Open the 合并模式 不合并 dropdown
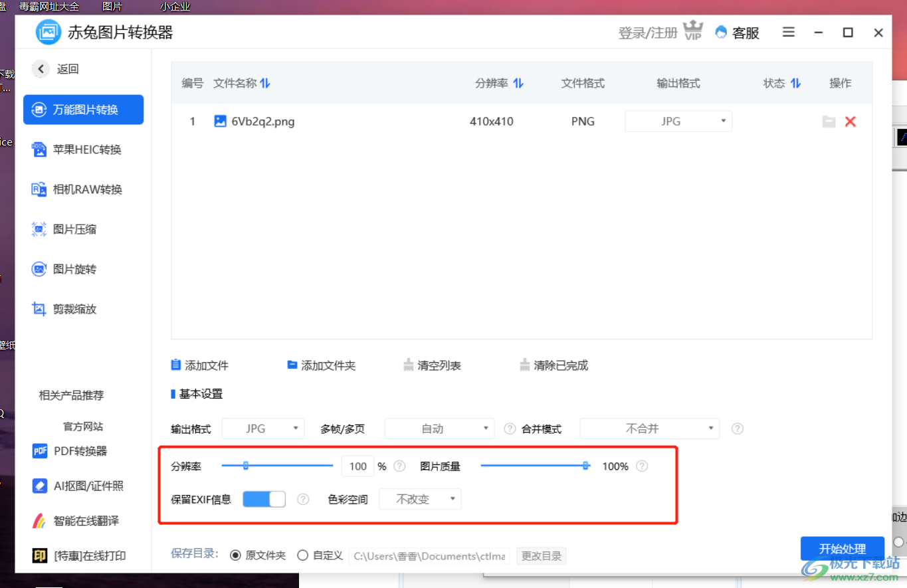Viewport: 907px width, 588px height. point(650,429)
